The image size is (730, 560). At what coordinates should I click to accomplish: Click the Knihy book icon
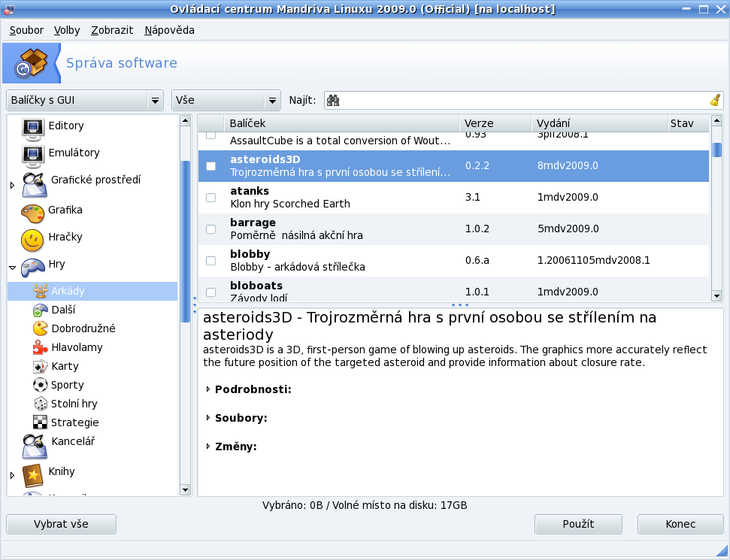click(33, 475)
